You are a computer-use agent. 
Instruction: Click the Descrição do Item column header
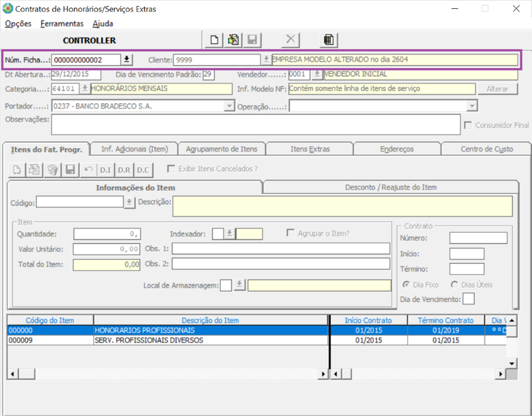[211, 320]
